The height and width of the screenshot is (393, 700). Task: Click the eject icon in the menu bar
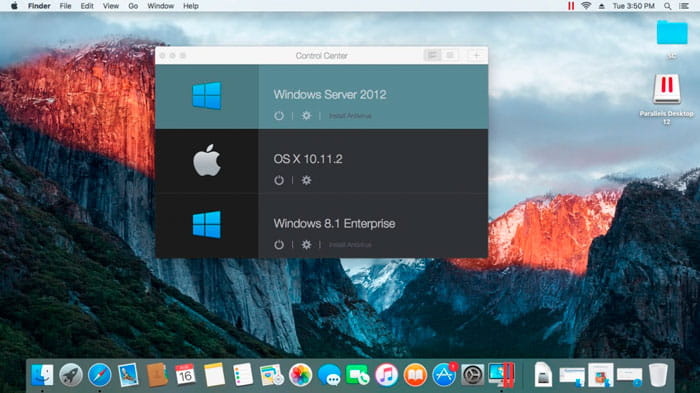[602, 6]
